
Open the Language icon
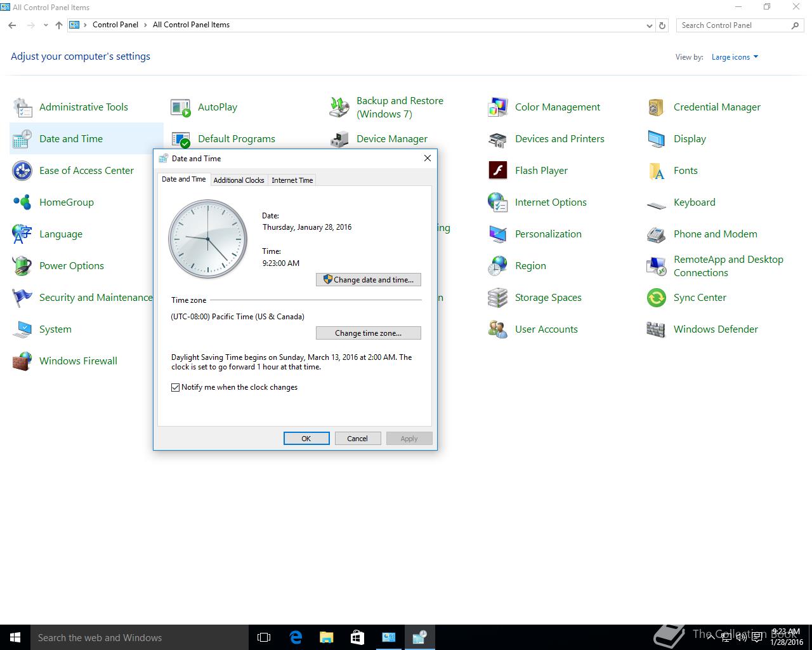[22, 234]
